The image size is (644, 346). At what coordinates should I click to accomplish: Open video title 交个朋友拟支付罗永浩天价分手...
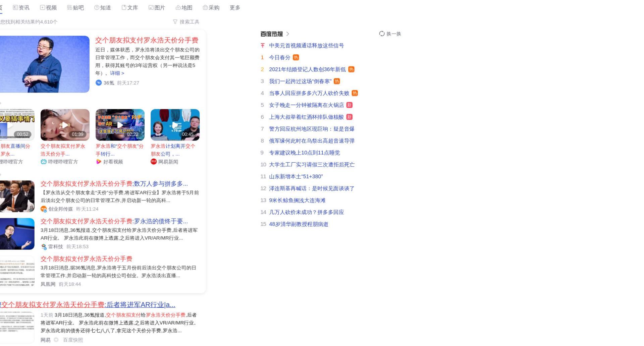pos(63,150)
